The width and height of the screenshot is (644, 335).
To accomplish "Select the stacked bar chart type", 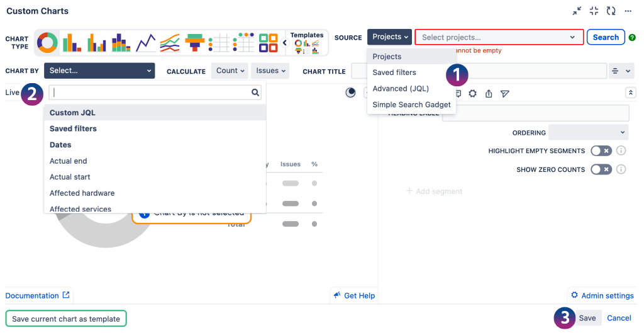I will pyautogui.click(x=120, y=43).
